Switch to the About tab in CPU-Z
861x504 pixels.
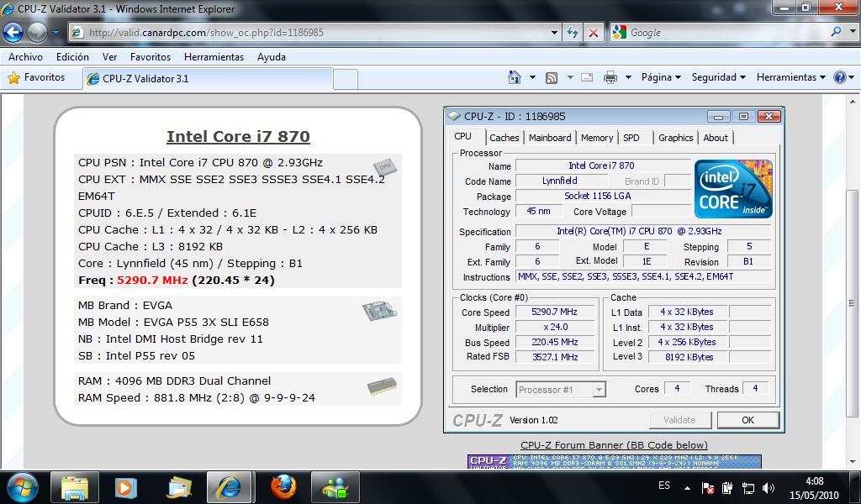[716, 138]
